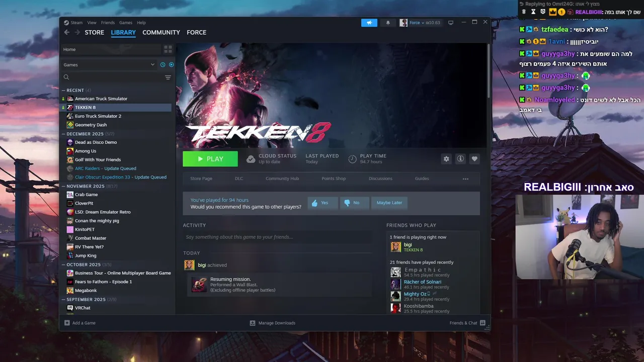Screen dimensions: 644x362
Task: Collapse the DECEMBER 2025 category
Action: (63, 134)
